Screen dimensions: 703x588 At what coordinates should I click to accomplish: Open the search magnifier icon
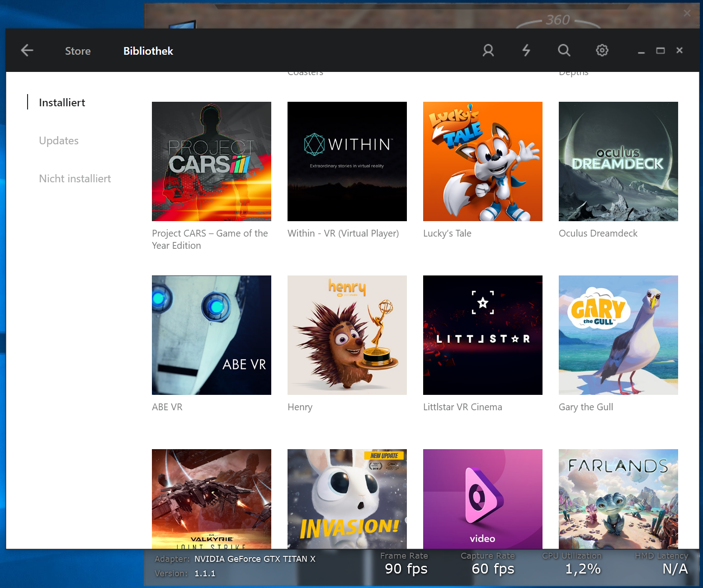click(x=564, y=50)
